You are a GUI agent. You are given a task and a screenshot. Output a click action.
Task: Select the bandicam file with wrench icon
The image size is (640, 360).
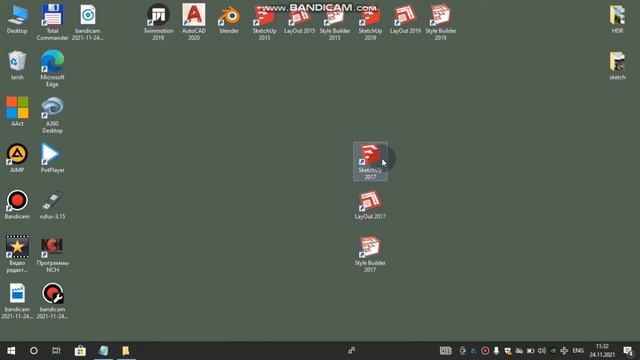click(x=52, y=301)
